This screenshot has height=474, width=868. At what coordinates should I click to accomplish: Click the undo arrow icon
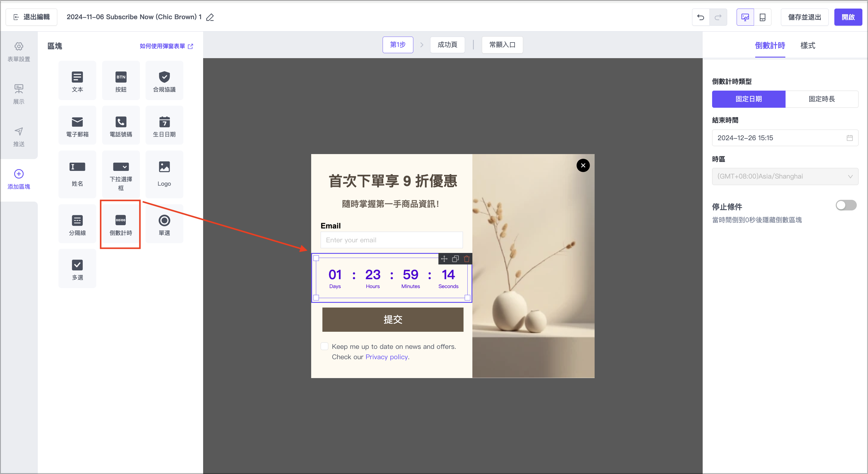(701, 17)
